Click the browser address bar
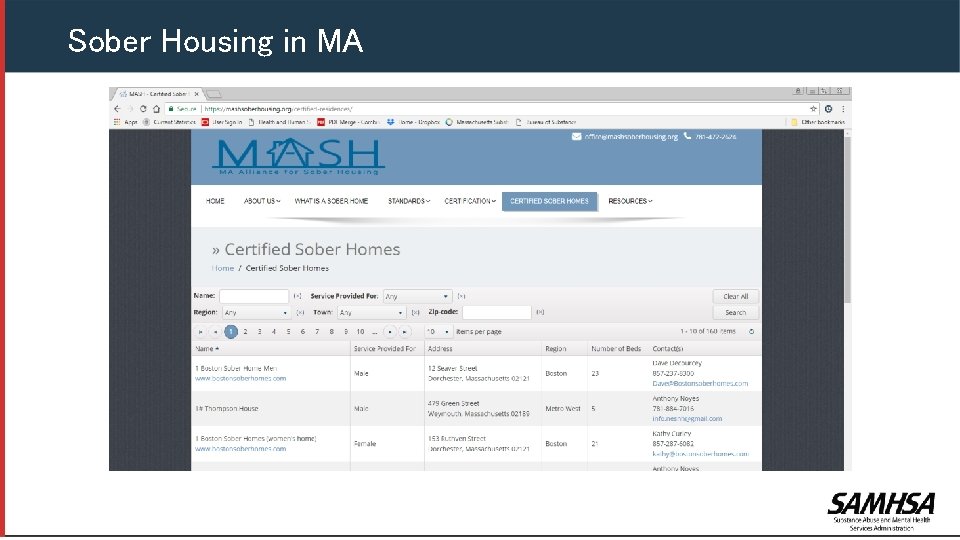This screenshot has width=960, height=540. coord(490,109)
